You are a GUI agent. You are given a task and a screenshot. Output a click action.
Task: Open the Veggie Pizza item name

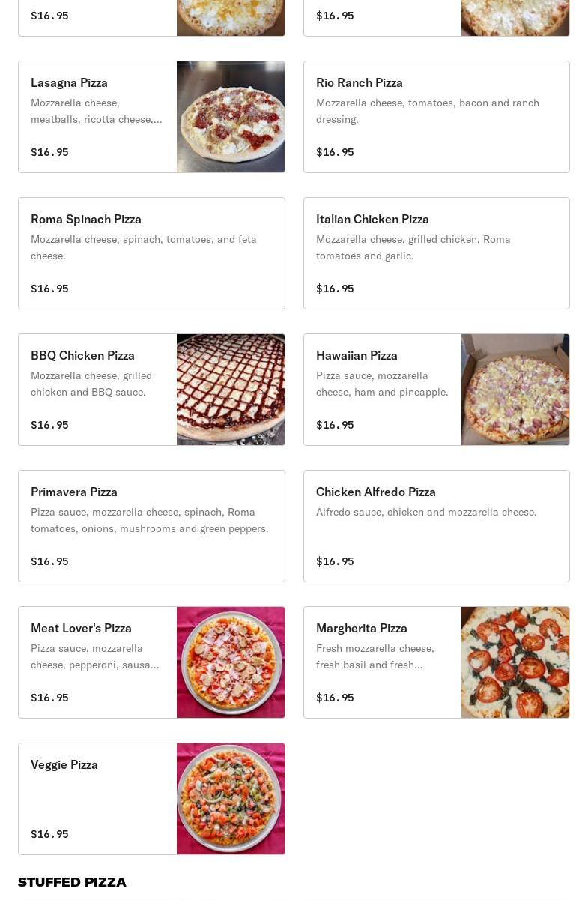click(x=64, y=764)
